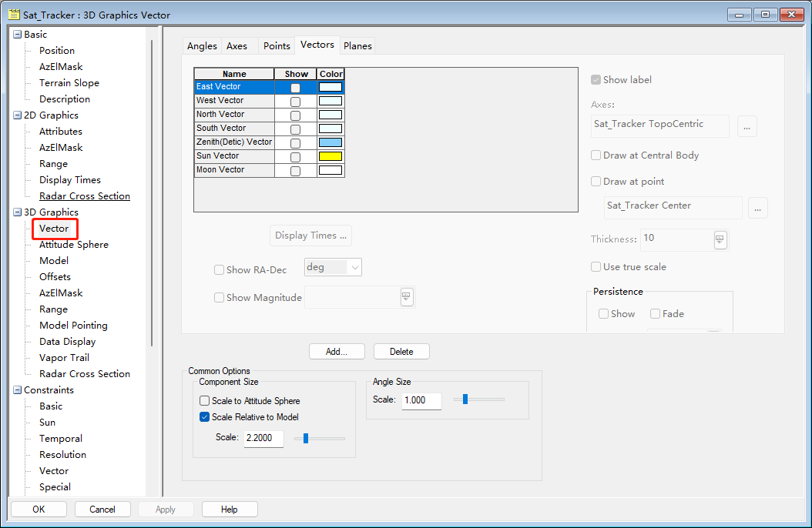Select Attitude Sphere in the 3D Graphics tree

coord(74,245)
